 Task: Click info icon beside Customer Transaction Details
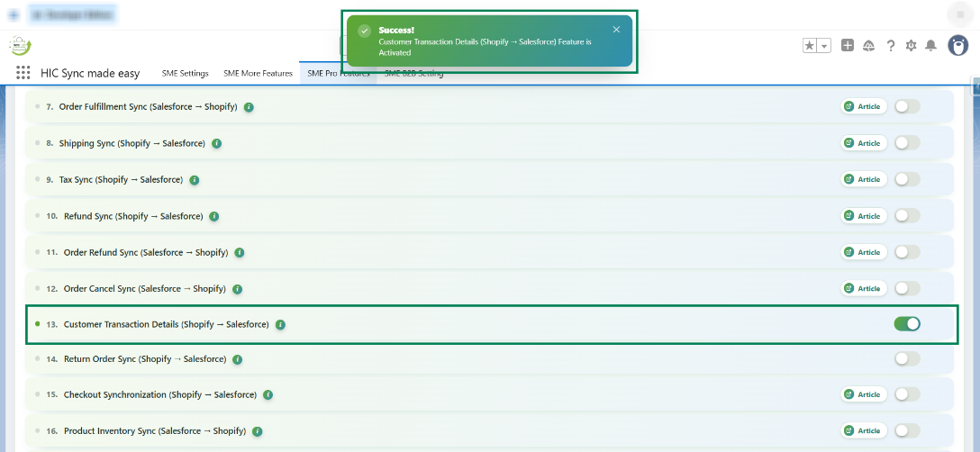pyautogui.click(x=281, y=324)
